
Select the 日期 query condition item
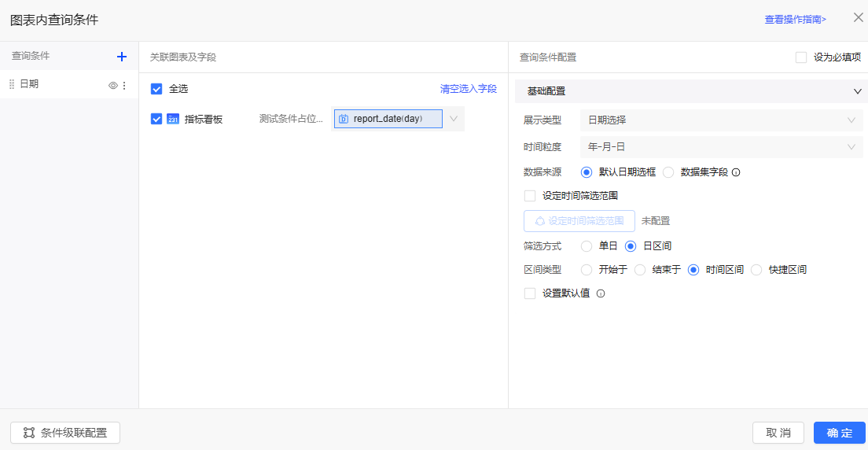click(55, 84)
